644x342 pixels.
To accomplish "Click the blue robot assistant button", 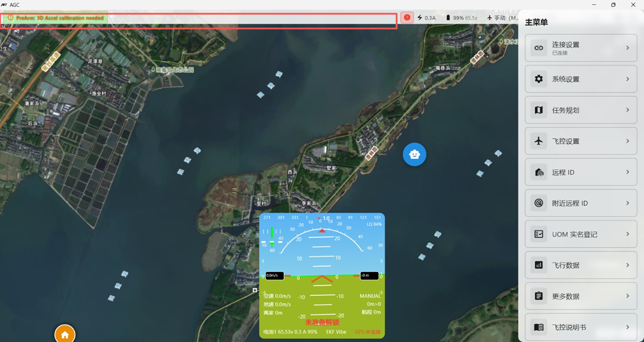I will coord(414,155).
